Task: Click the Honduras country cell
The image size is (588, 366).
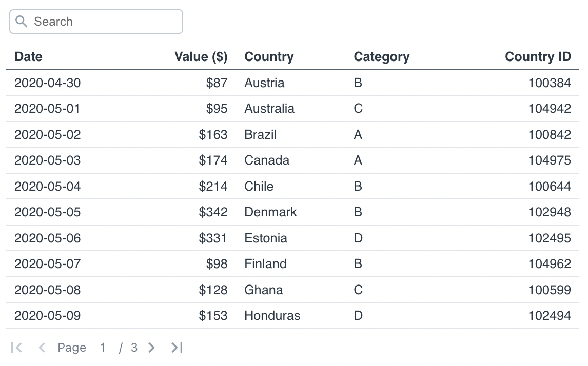Action: click(272, 315)
